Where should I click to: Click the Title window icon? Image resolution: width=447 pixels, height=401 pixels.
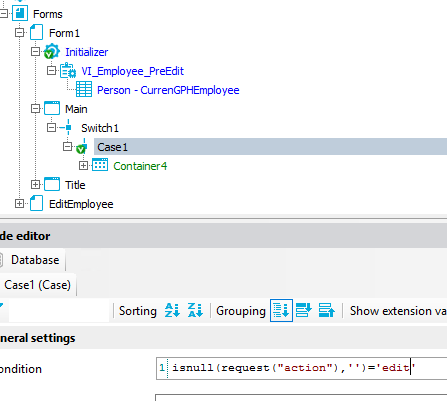52,184
